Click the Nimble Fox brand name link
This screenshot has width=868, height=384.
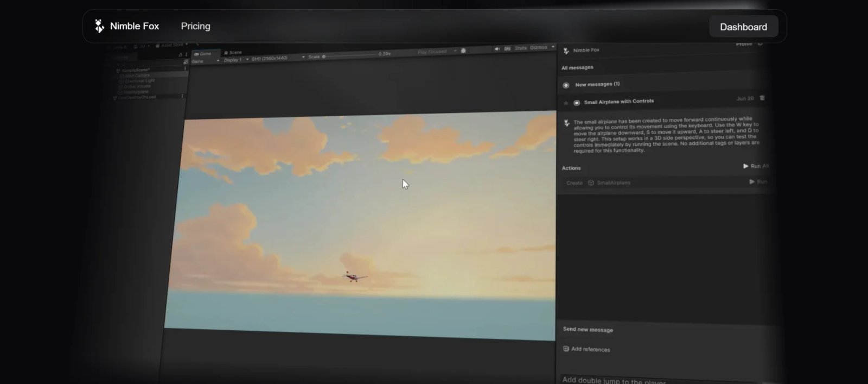click(x=135, y=26)
